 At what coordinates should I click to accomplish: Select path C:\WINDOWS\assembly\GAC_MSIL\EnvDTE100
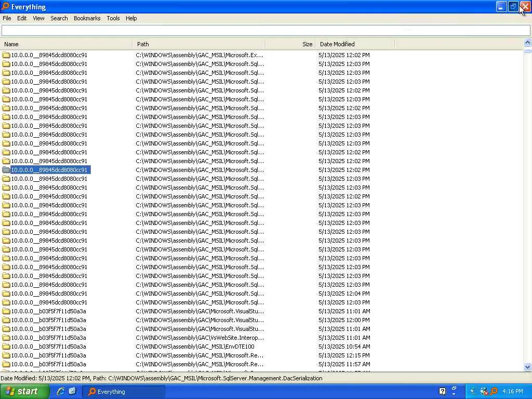[x=195, y=347]
